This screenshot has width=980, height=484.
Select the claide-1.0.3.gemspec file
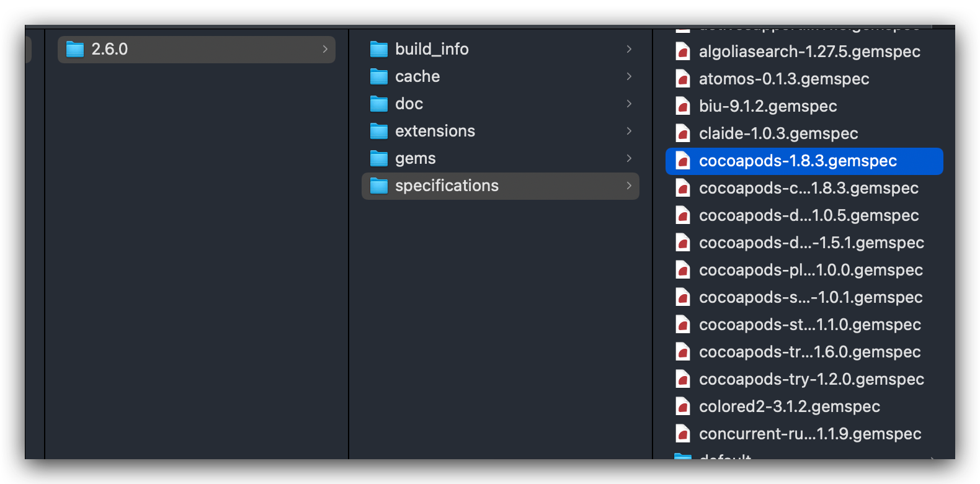(804, 133)
